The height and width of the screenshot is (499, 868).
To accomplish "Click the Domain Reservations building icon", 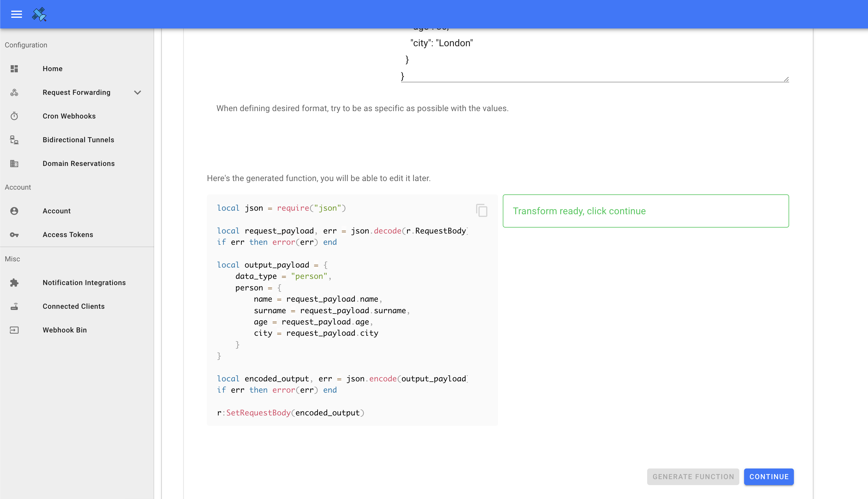I will [14, 164].
